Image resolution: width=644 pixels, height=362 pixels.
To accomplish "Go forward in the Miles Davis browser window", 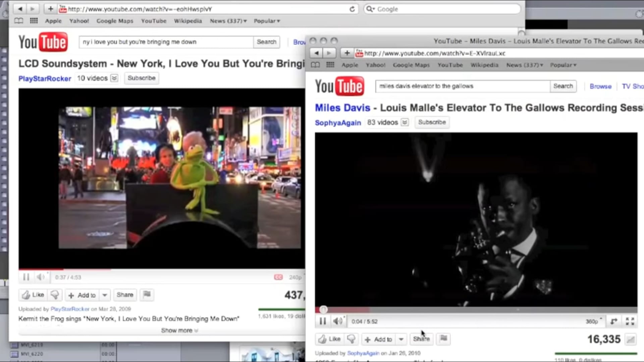I will click(329, 53).
